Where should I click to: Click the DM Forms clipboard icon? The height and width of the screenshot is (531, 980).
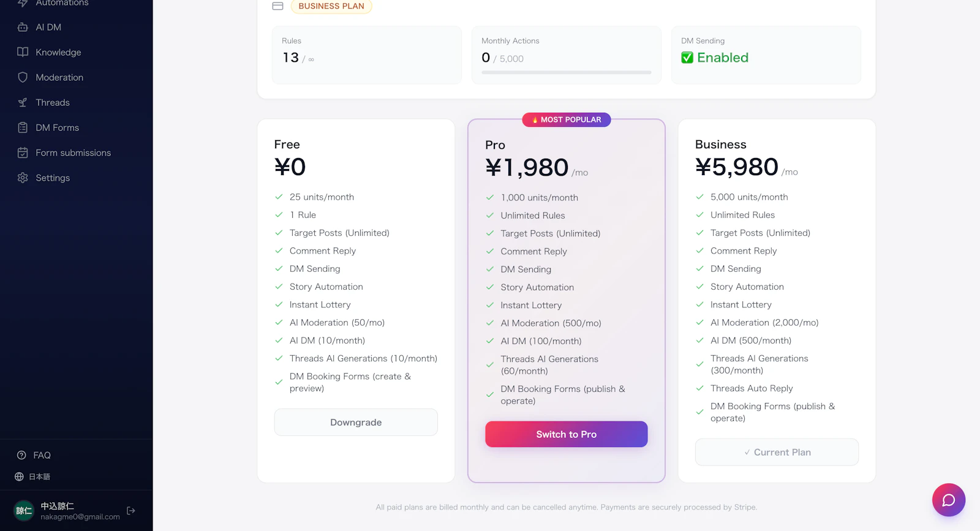tap(23, 127)
